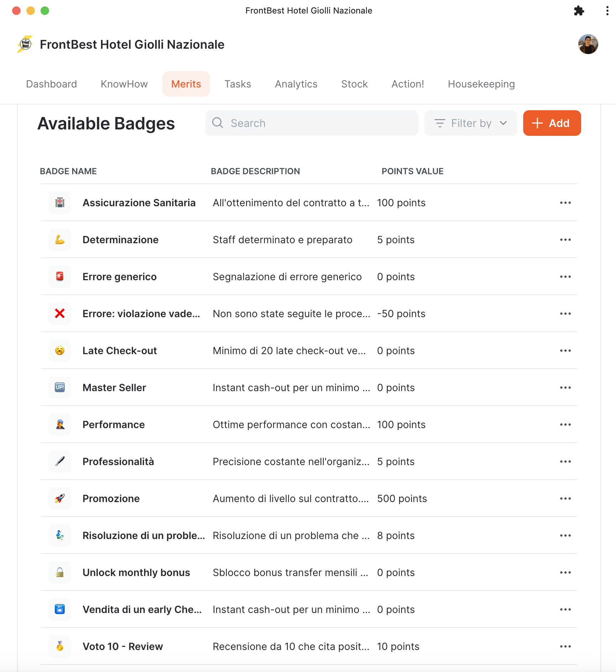616x672 pixels.
Task: Open the vertical three-dot window menu
Action: [607, 11]
